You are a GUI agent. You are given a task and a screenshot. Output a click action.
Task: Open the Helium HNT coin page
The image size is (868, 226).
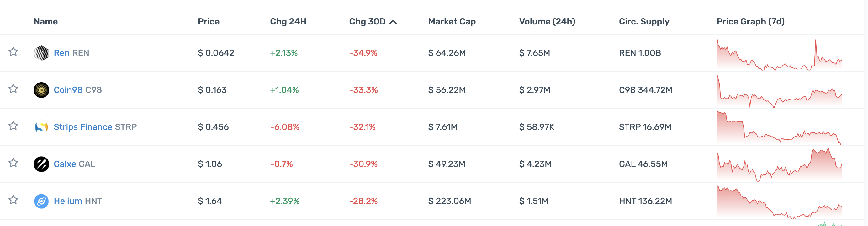click(77, 202)
